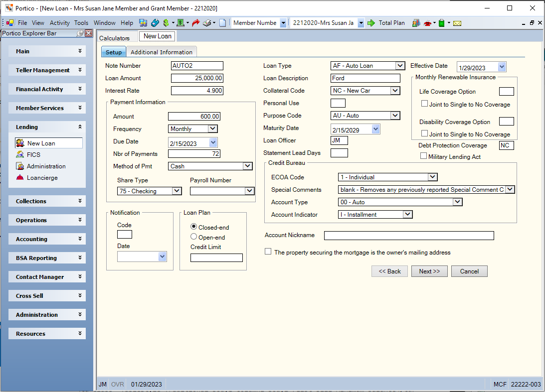Expand the Collections section in Explorer Bar
The image size is (545, 392).
[x=47, y=201]
